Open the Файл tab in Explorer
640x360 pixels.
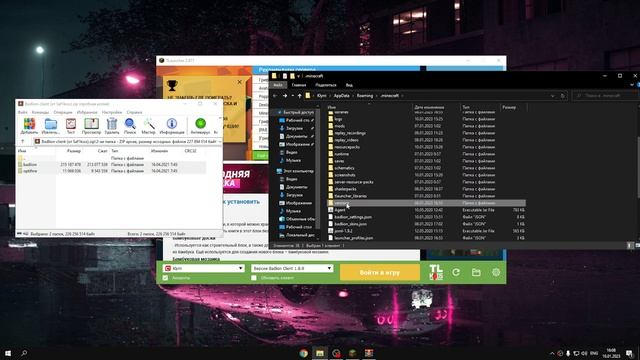pyautogui.click(x=278, y=85)
